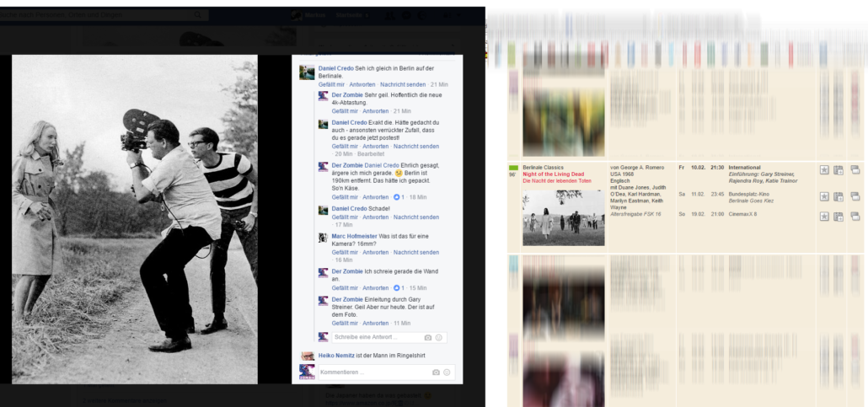Viewport: 868px width, 407px height.
Task: Focus the 'Schreibe eine Antwort' reply field
Action: click(389, 337)
